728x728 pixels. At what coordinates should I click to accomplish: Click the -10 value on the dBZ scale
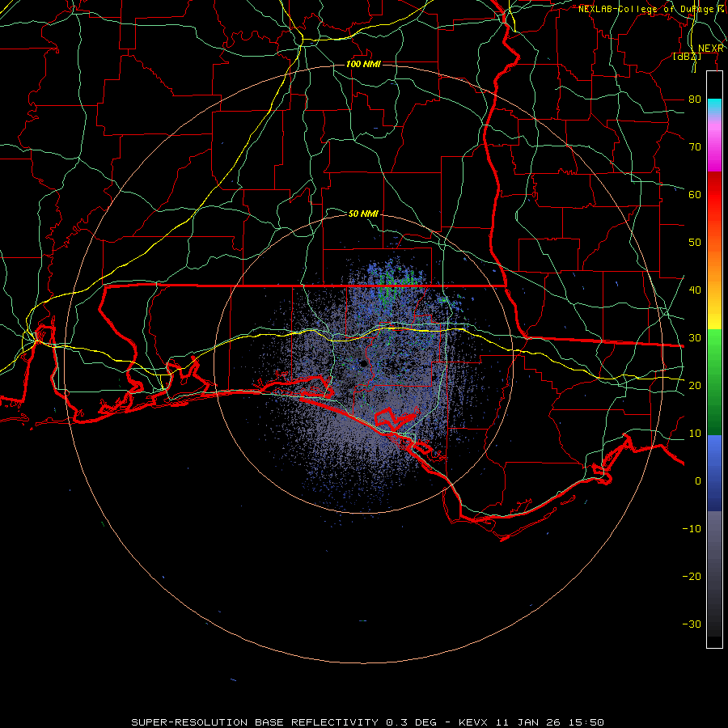point(692,529)
